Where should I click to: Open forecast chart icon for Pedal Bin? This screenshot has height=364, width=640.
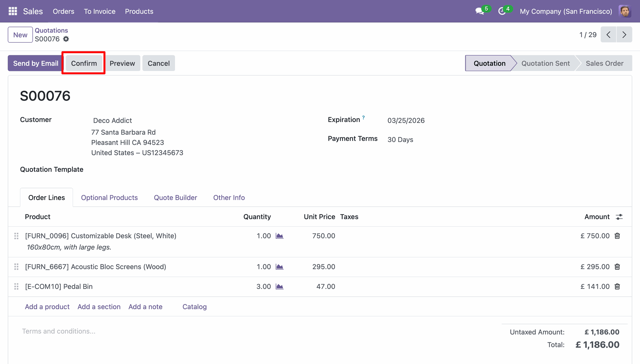(x=279, y=287)
